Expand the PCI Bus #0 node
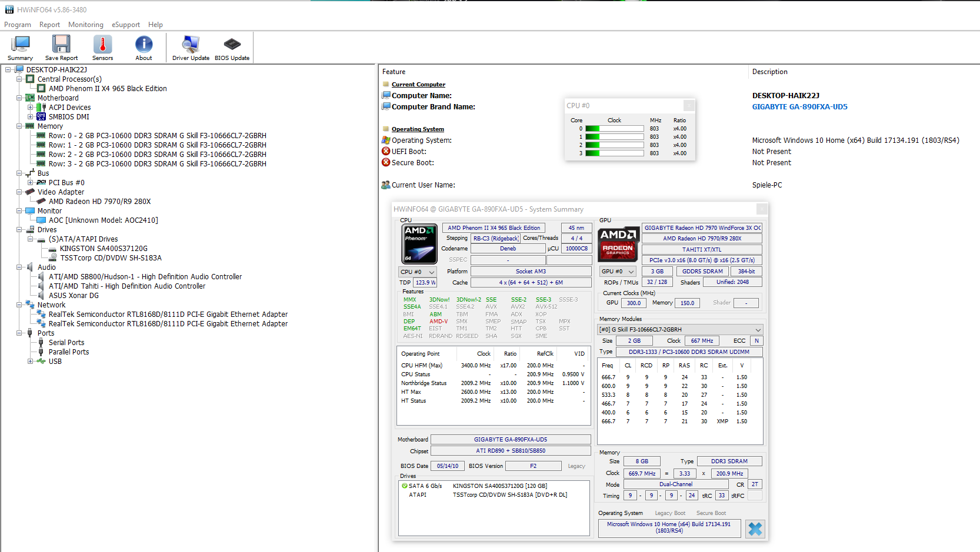Image resolution: width=980 pixels, height=552 pixels. click(x=31, y=182)
